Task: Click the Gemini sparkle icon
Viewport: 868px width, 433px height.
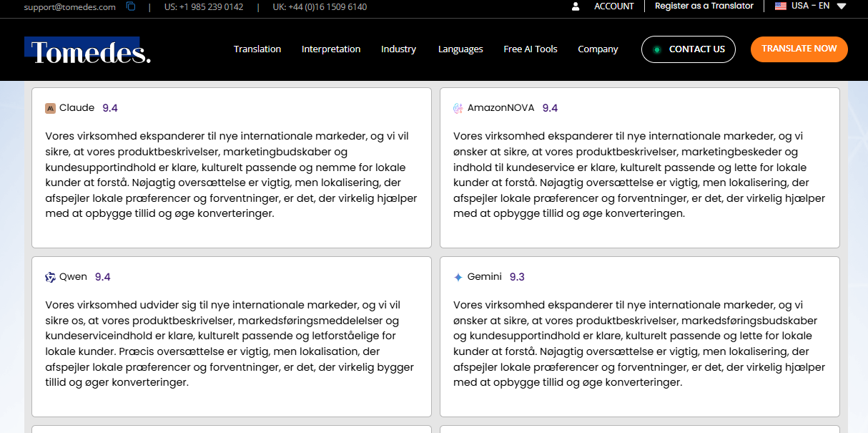Action: [457, 276]
